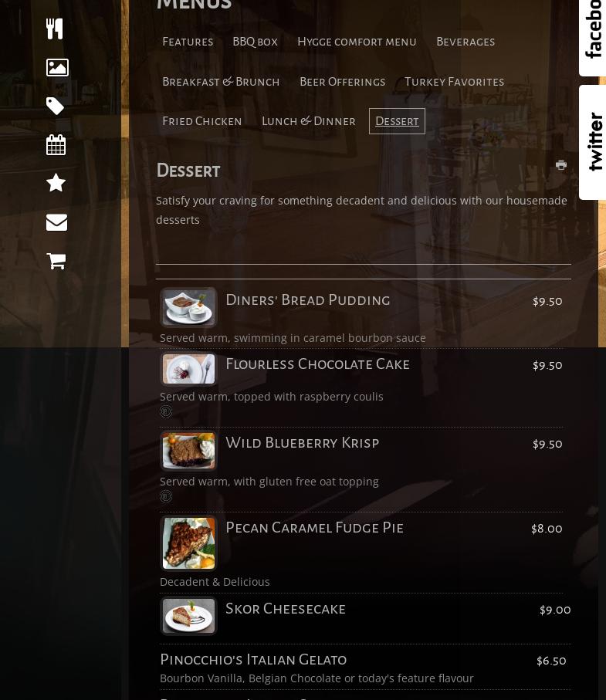Switch to the BBQ Box menu tab
This screenshot has width=606, height=700.
coord(255,42)
